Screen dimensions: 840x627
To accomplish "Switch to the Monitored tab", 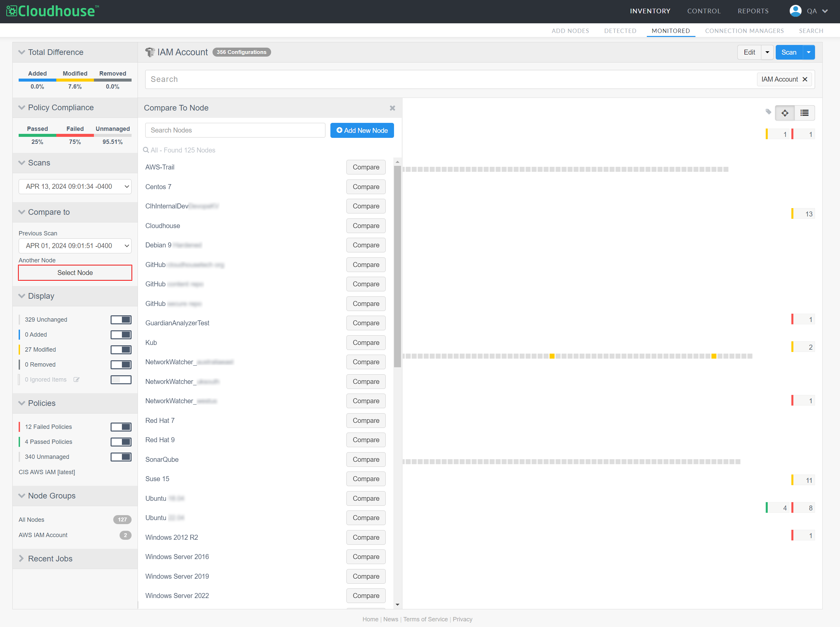I will pos(671,31).
